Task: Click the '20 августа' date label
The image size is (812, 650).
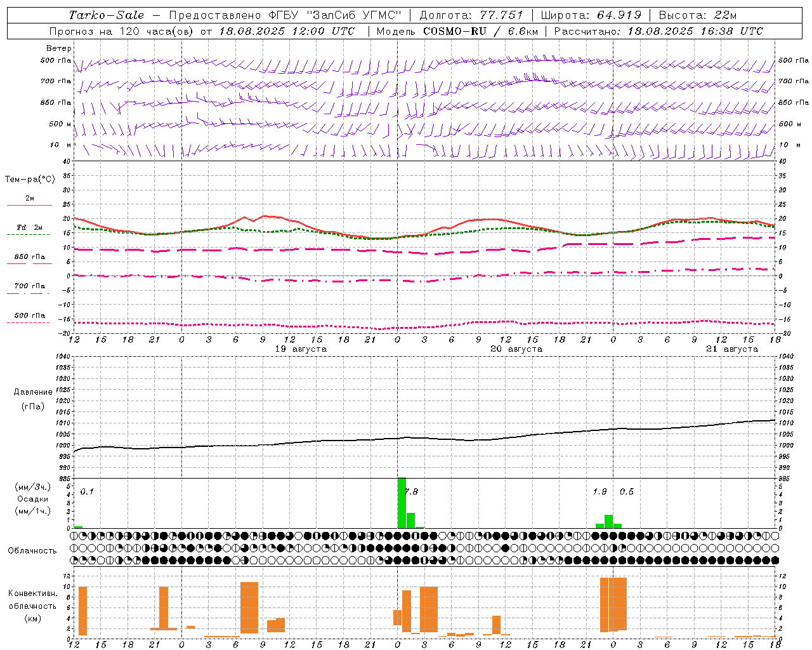Action: coord(516,349)
